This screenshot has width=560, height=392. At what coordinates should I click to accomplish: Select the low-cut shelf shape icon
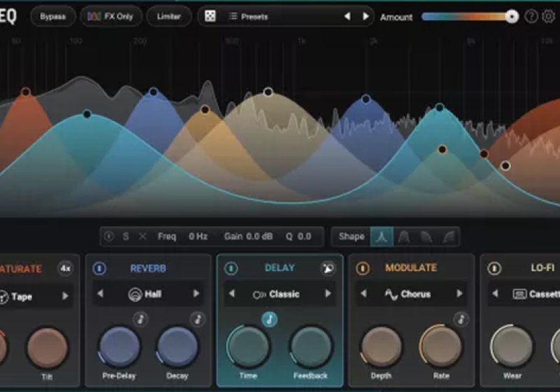(x=449, y=237)
